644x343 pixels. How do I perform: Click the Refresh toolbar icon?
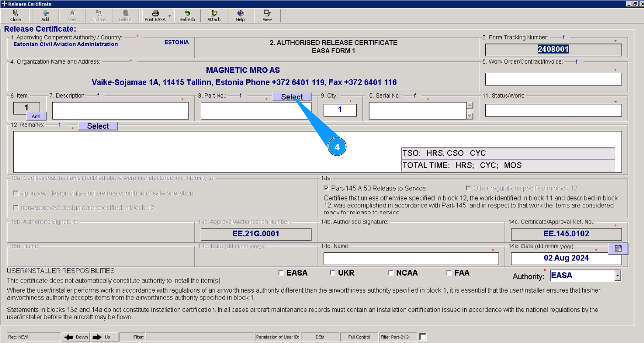click(187, 16)
